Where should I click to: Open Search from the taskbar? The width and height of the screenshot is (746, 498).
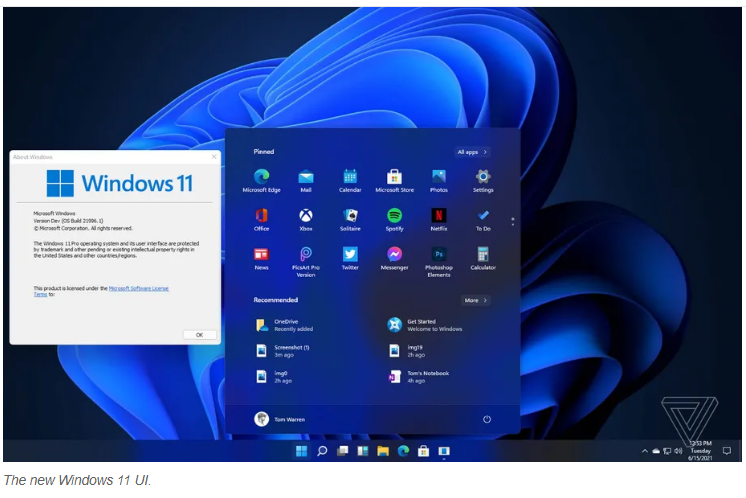pyautogui.click(x=322, y=450)
